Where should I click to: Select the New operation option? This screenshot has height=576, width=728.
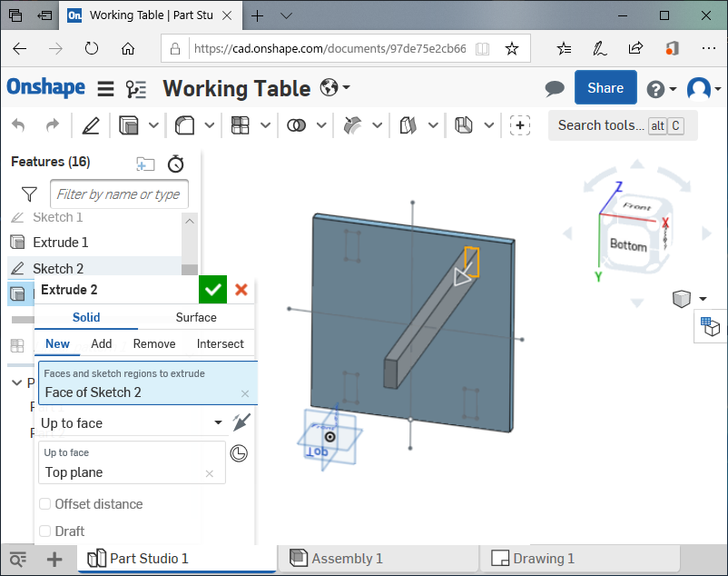click(57, 343)
